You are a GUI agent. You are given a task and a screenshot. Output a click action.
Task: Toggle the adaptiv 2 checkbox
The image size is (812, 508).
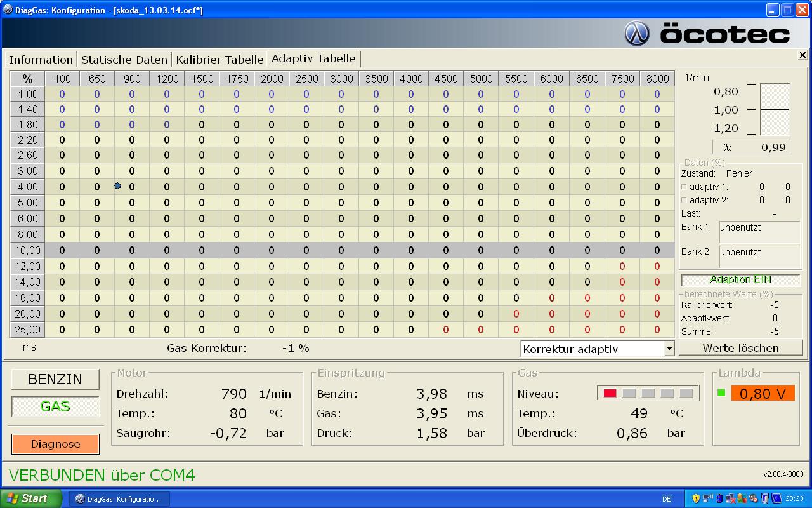pyautogui.click(x=684, y=201)
